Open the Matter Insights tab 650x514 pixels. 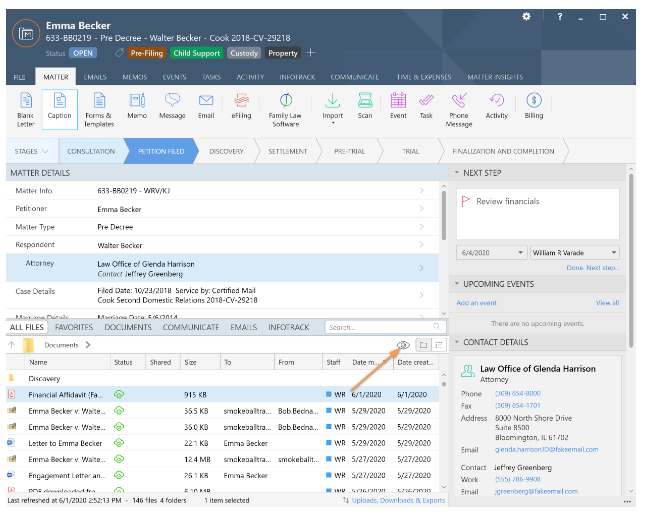[495, 77]
